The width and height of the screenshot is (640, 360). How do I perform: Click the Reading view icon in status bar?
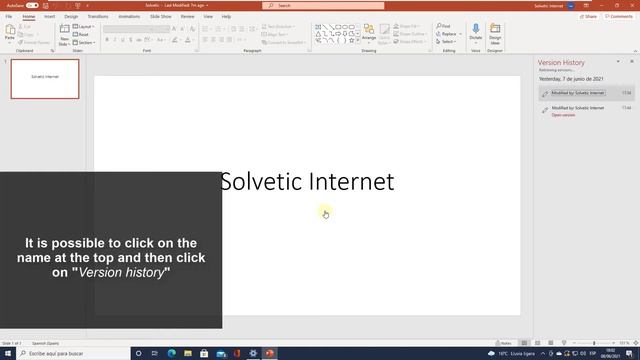(551, 343)
